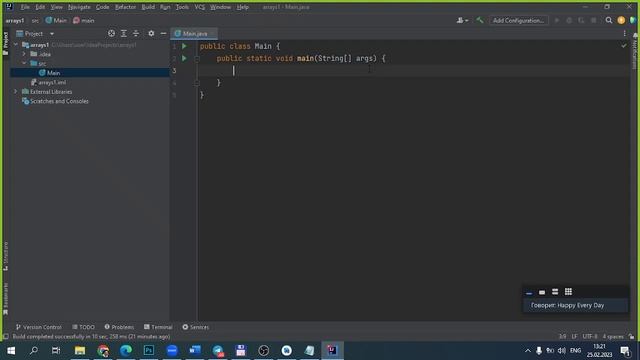Viewport: 640px width, 360px height.
Task: Open Chrome from the Windows taskbar
Action: [103, 350]
